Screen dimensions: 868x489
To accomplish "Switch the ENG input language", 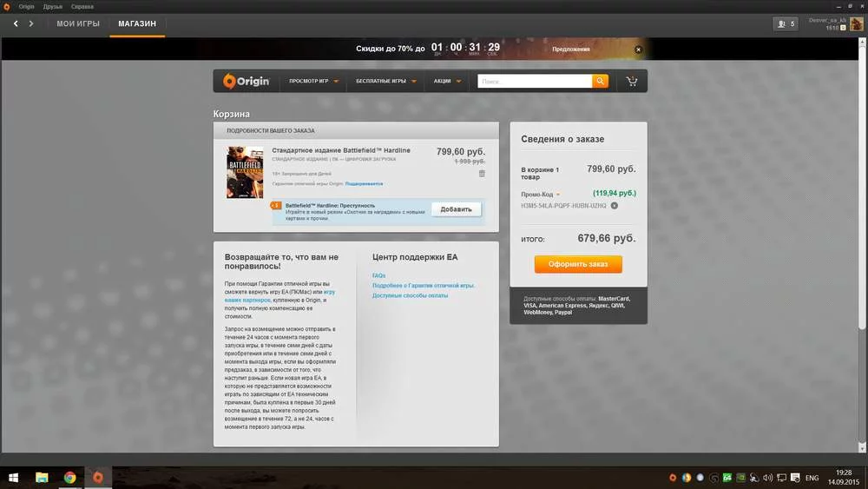I will [812, 478].
